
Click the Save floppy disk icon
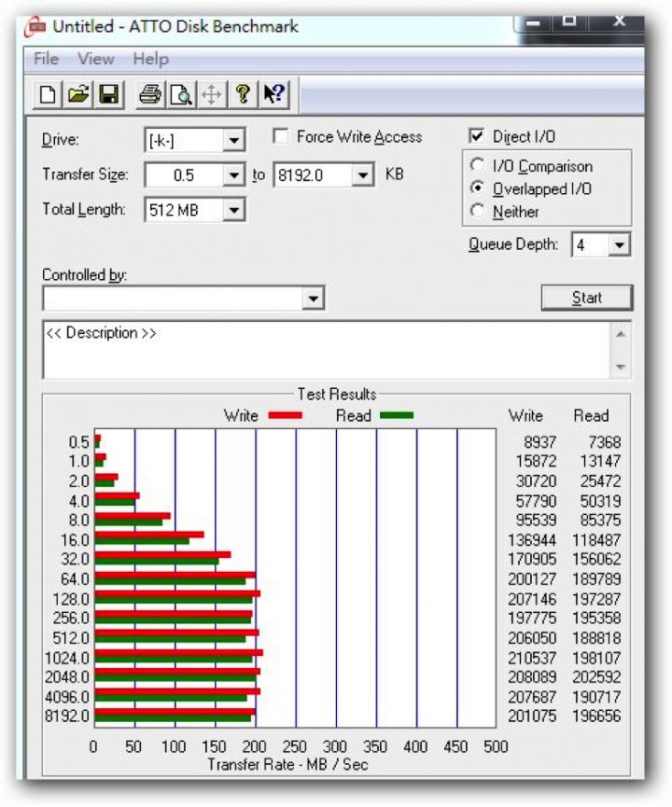(108, 95)
